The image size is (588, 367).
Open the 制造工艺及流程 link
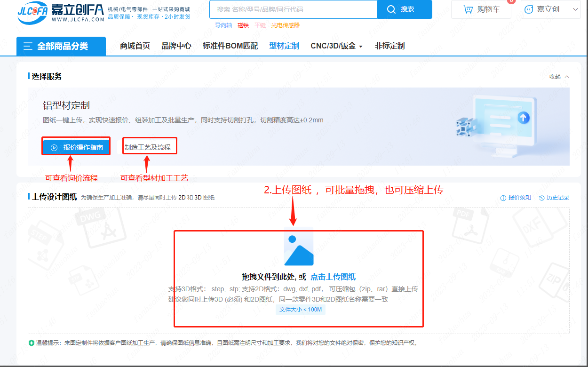[148, 147]
